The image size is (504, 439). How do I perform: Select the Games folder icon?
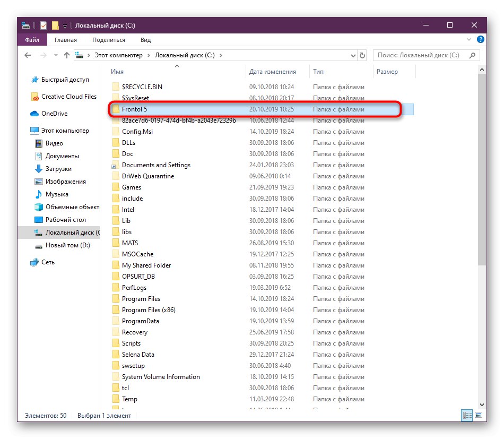pos(116,187)
